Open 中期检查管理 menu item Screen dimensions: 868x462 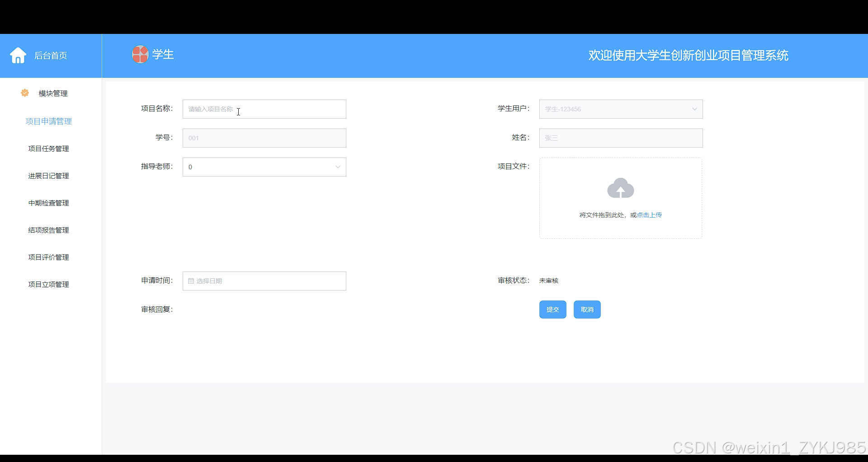point(49,203)
